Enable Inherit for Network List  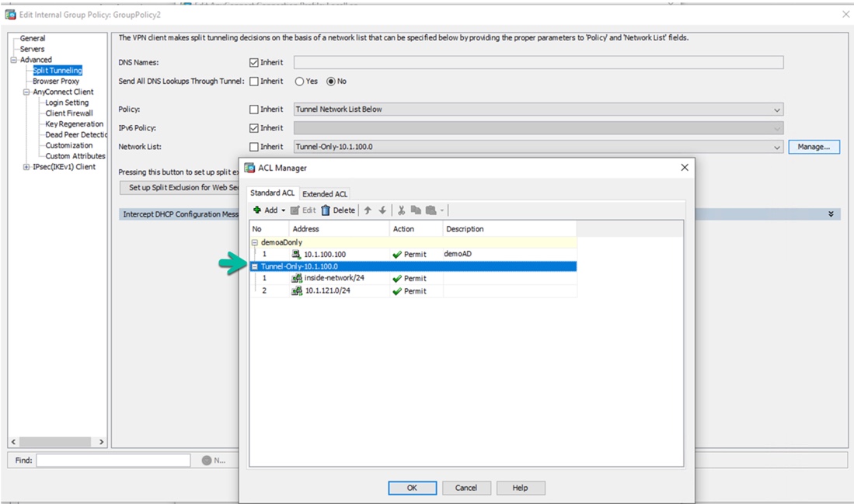point(253,145)
